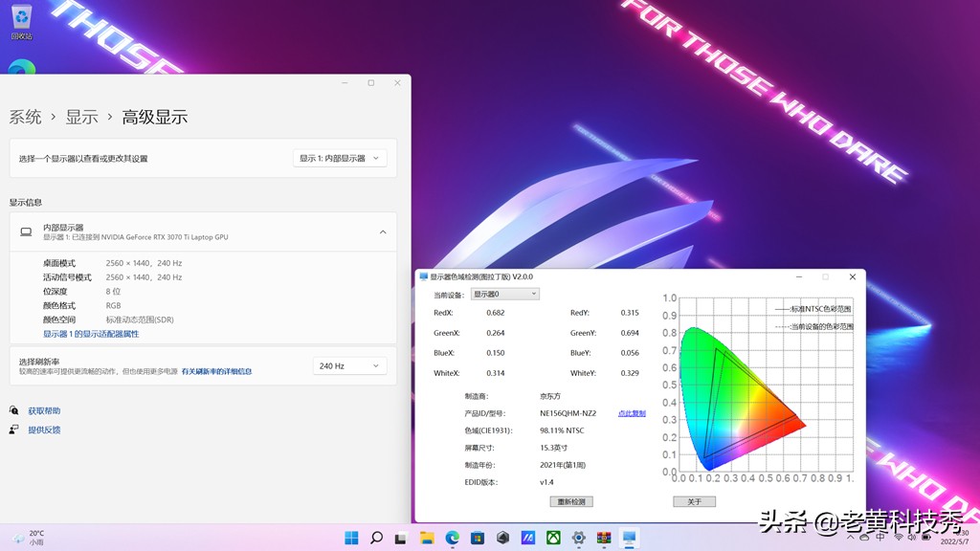This screenshot has height=551, width=980.
Task: Collapse the 内部显示器 info section
Action: tap(383, 231)
